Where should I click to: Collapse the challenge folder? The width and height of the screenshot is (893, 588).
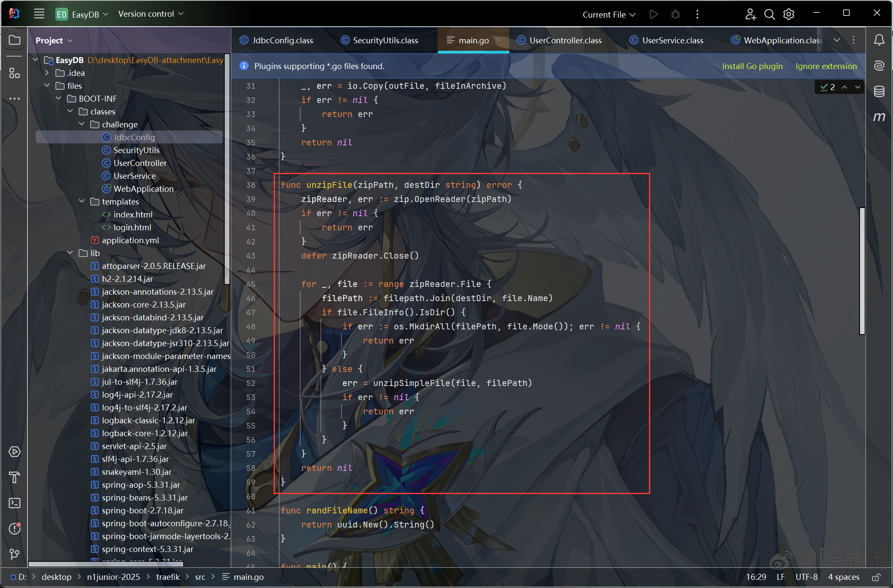point(82,124)
